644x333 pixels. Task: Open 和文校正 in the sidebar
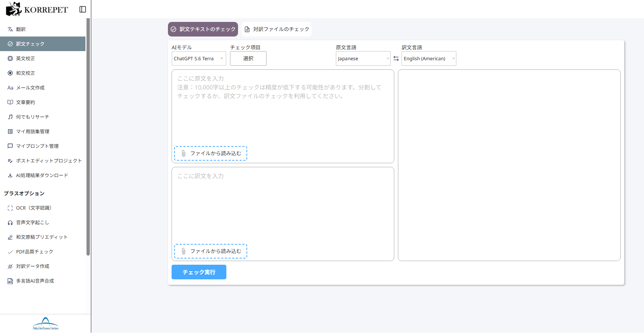[x=43, y=73]
